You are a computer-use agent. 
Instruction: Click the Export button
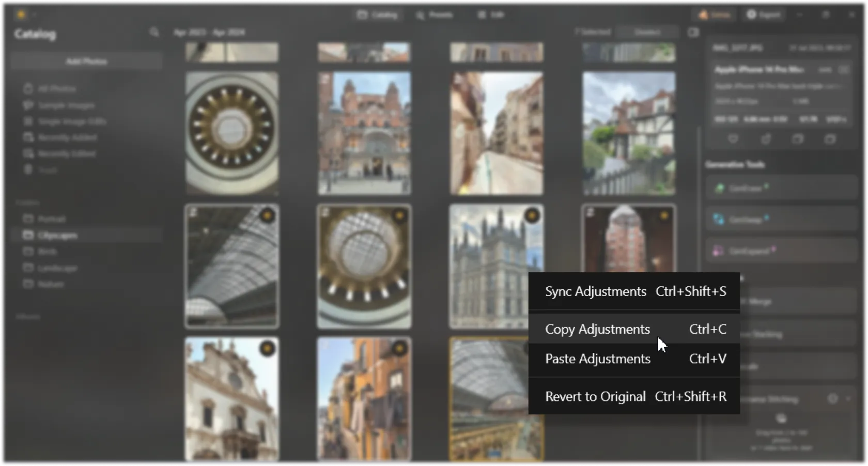[x=764, y=15]
